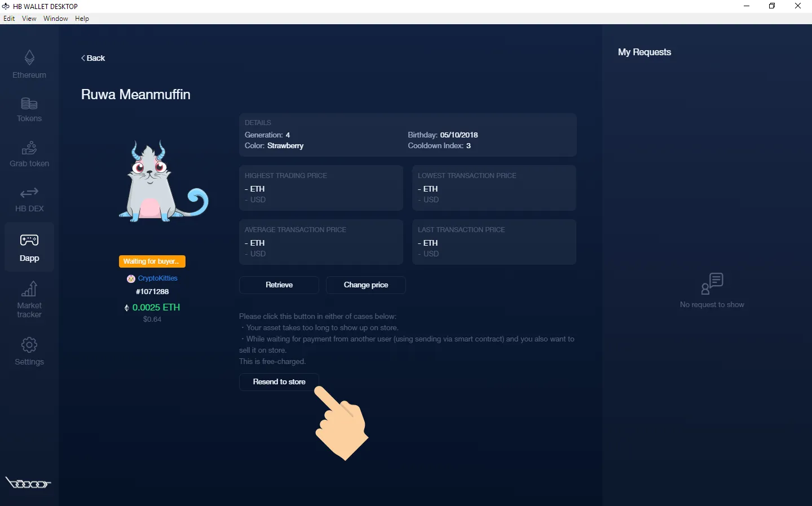Click Resend to store
812x506 pixels.
tap(279, 381)
